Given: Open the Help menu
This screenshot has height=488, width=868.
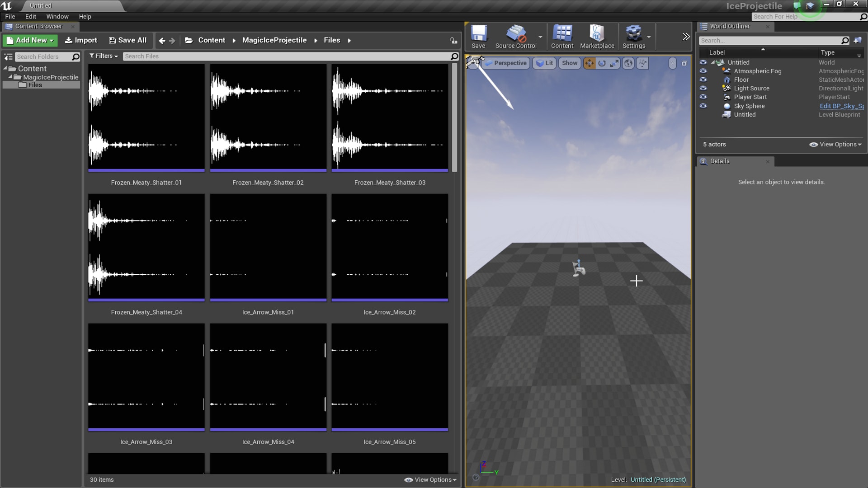Looking at the screenshot, I should coord(85,17).
